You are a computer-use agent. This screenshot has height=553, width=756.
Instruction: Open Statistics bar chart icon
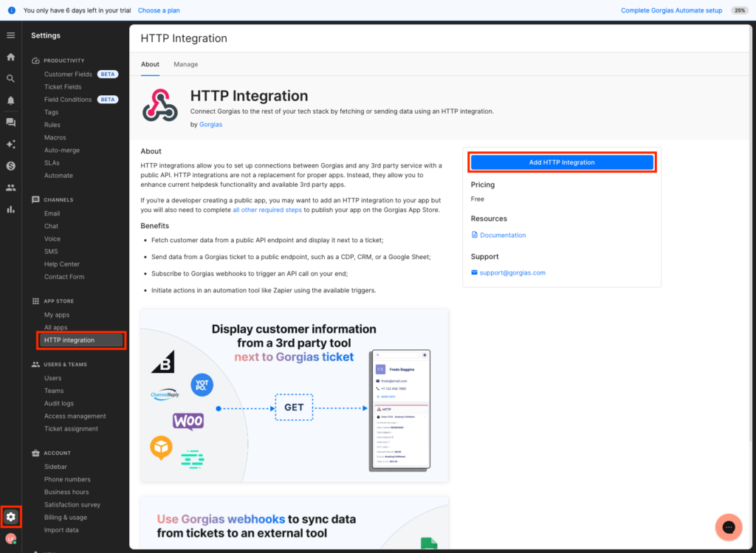[x=10, y=210]
